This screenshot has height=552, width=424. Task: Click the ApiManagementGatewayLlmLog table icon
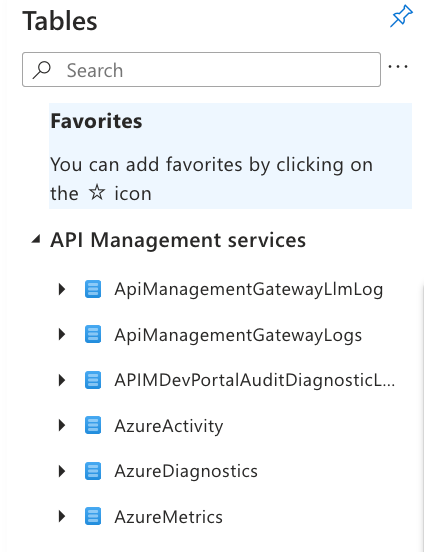click(x=93, y=289)
